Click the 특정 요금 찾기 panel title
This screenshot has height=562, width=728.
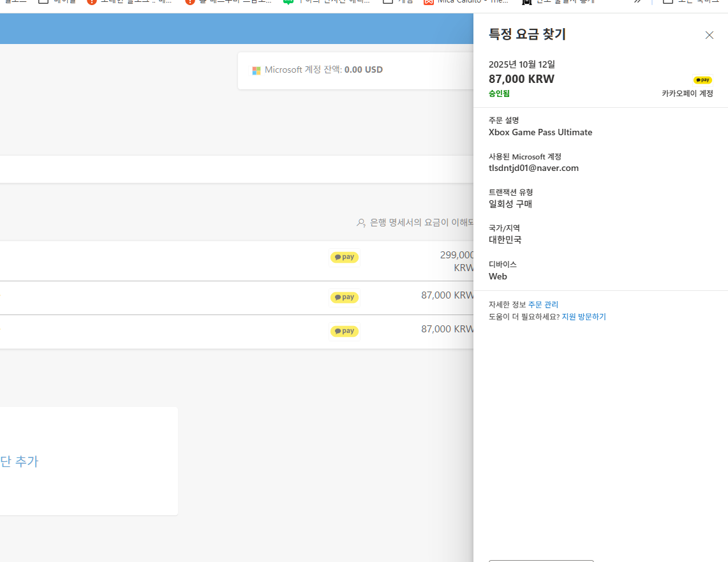pyautogui.click(x=527, y=34)
